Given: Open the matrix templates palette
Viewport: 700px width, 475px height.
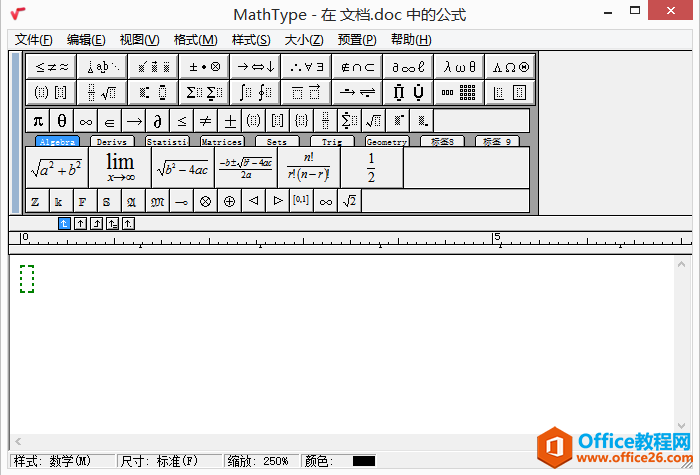Looking at the screenshot, I should pos(459,92).
